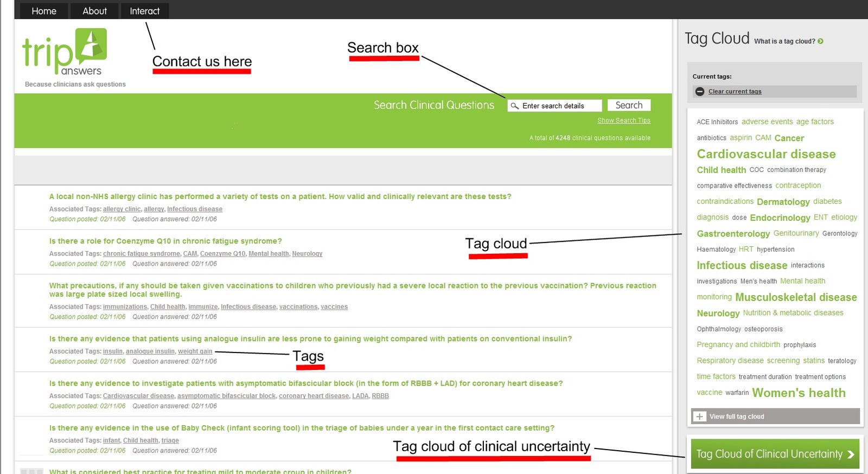Click the minus icon beside Clear current tags
The width and height of the screenshot is (868, 474).
[x=700, y=92]
